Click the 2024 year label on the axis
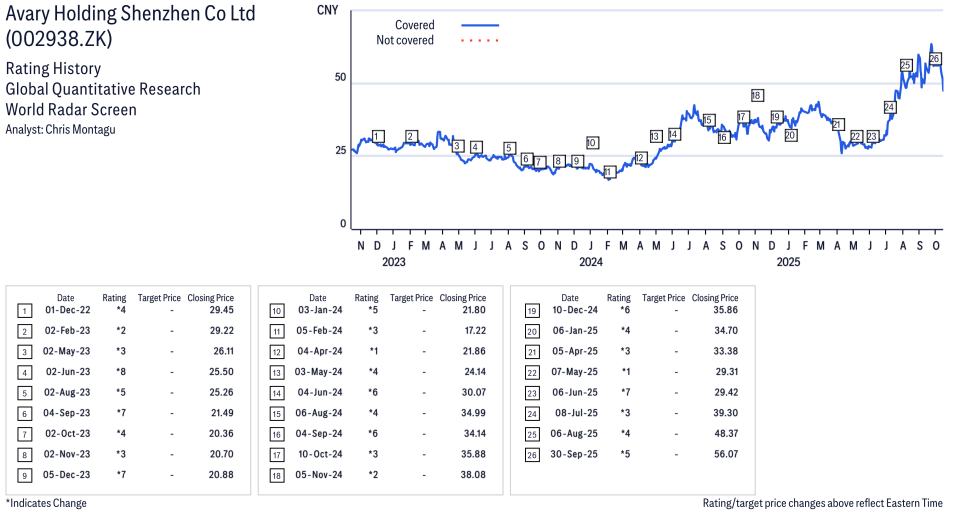Viewport: 954px width, 510px height. 590,262
